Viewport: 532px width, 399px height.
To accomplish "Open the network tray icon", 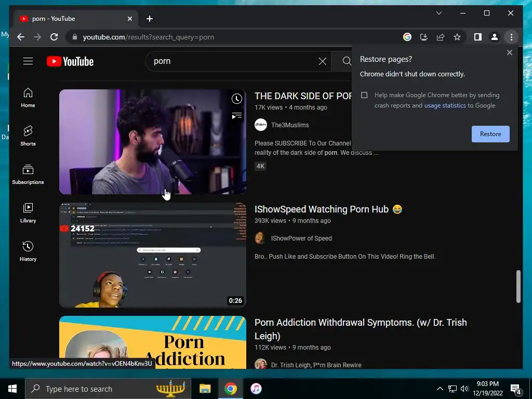I will pyautogui.click(x=453, y=389).
